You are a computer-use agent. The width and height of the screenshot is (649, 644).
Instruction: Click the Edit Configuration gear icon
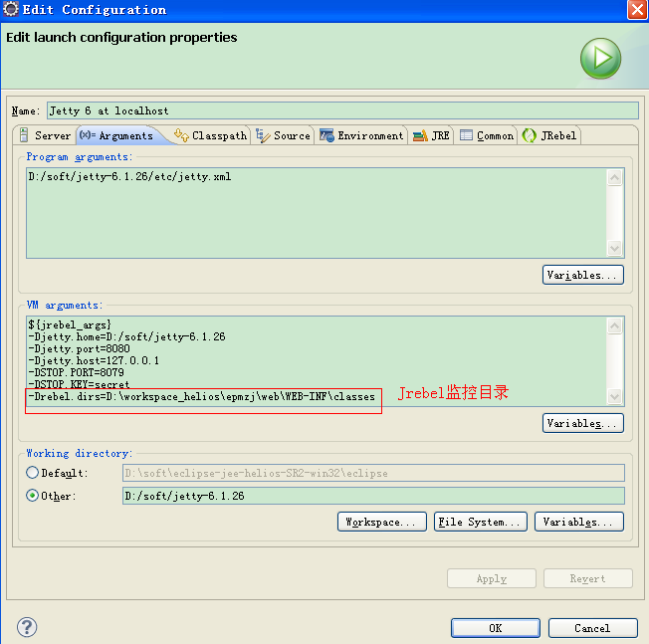click(10, 9)
